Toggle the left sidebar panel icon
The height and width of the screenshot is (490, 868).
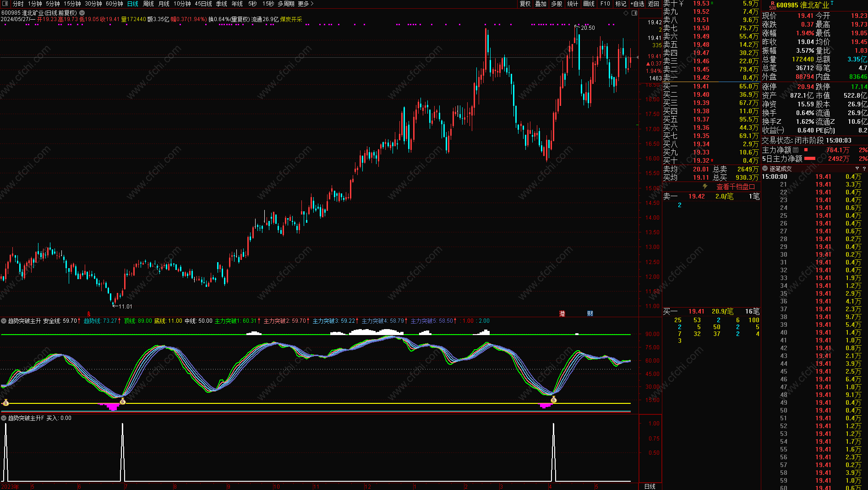pyautogui.click(x=4, y=4)
